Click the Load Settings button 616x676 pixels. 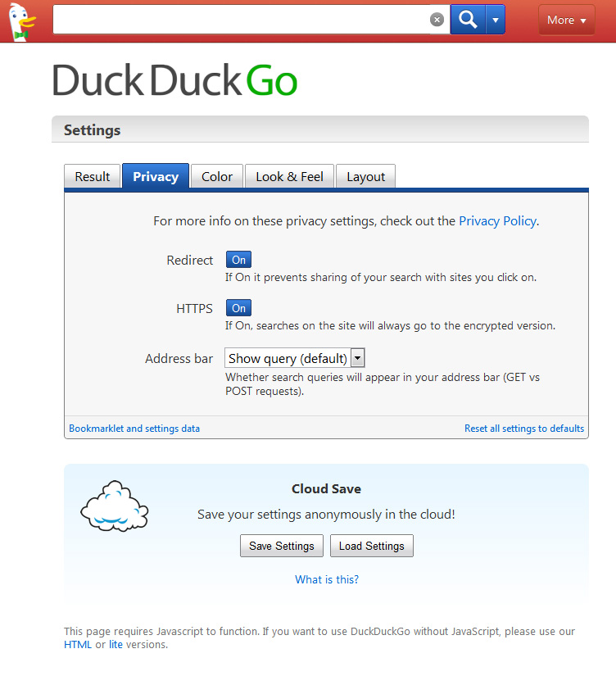(x=372, y=546)
